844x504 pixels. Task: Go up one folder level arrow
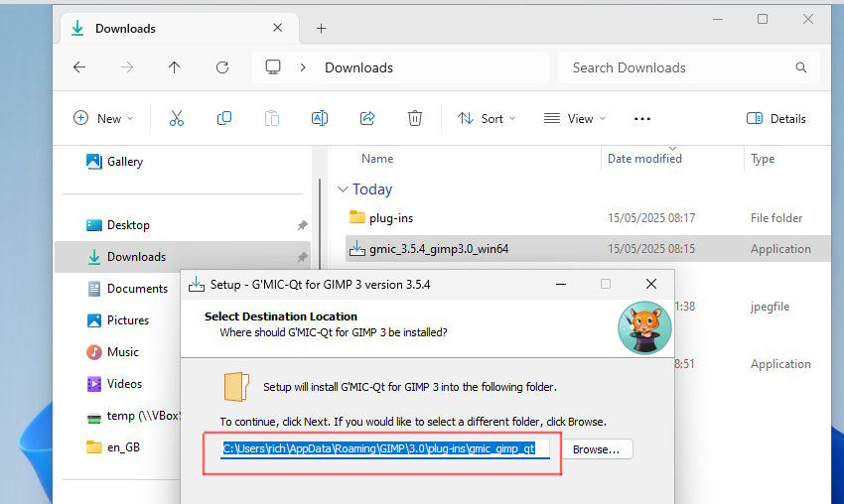pyautogui.click(x=174, y=67)
